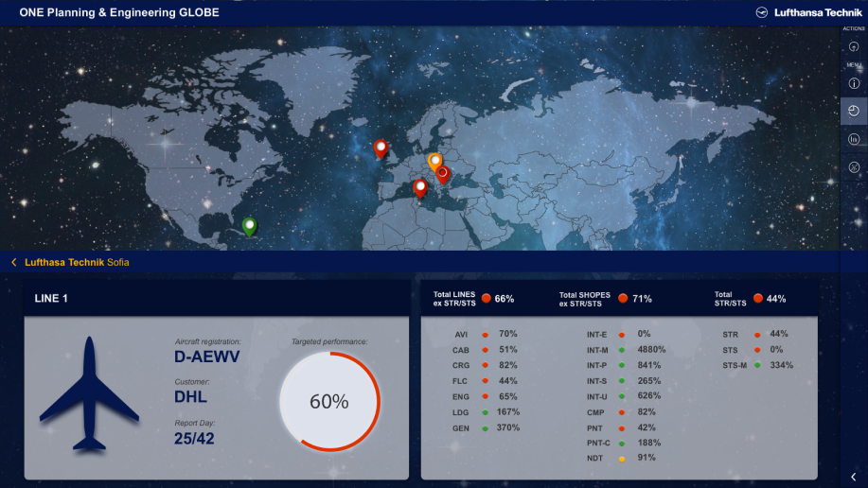
Task: Open the info menu icon
Action: [854, 83]
